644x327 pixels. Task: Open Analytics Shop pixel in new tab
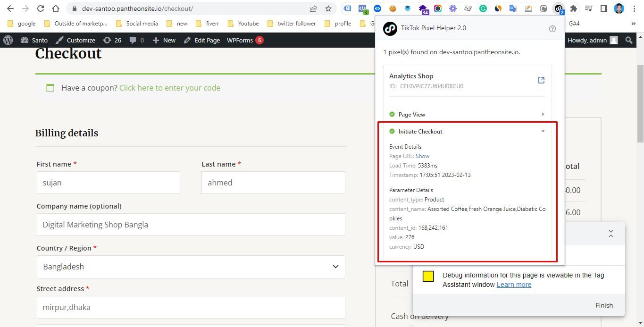[541, 80]
